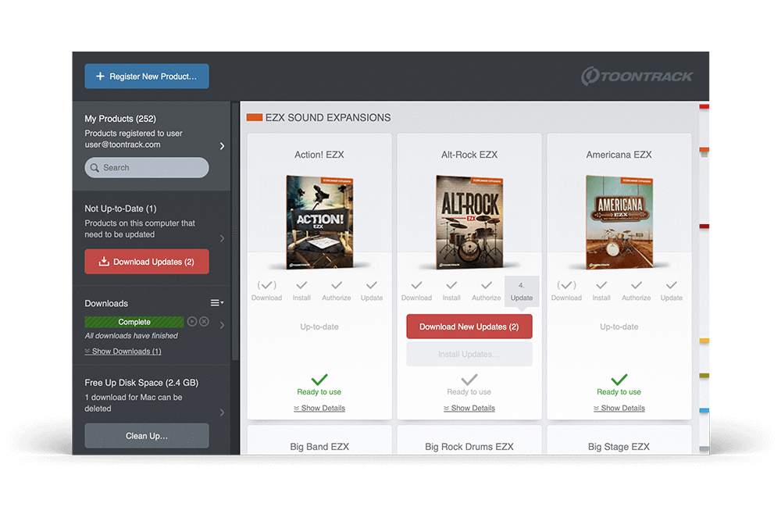Click Americana EZX green ready checkmark
Image resolution: width=781 pixels, height=532 pixels.
point(619,380)
